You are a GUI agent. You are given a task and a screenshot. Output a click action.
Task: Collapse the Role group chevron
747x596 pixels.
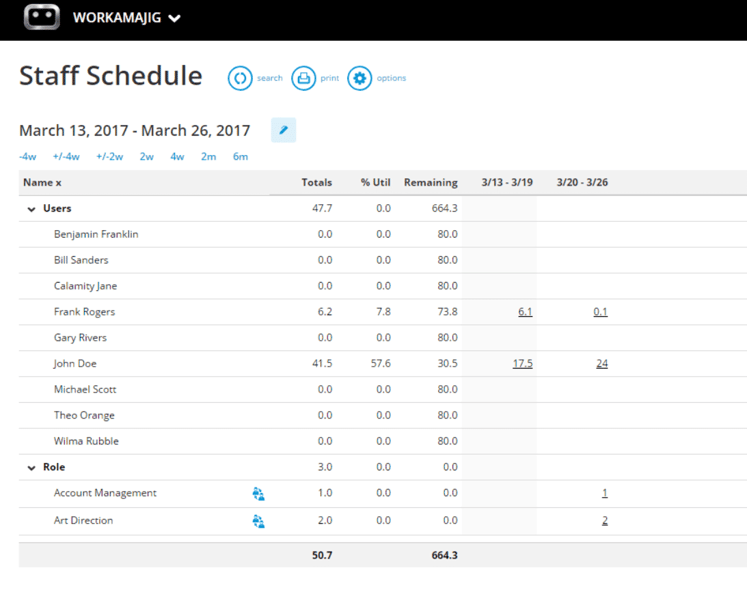(32, 467)
